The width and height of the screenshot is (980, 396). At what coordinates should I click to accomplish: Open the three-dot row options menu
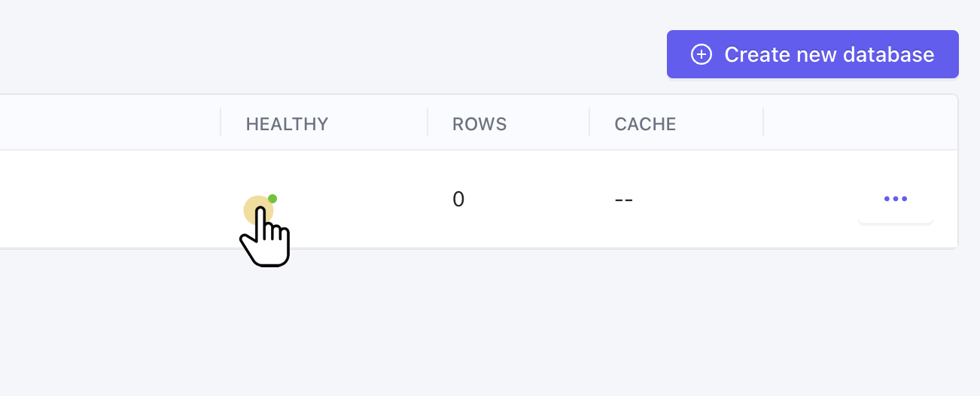[x=895, y=200]
